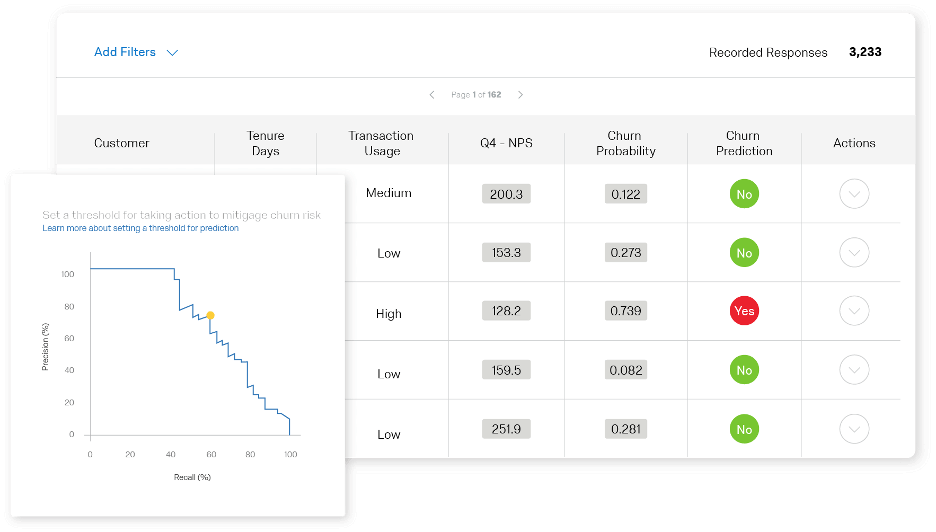The image size is (936, 532).
Task: Open actions menu for the 0.281 churn row
Action: point(854,429)
